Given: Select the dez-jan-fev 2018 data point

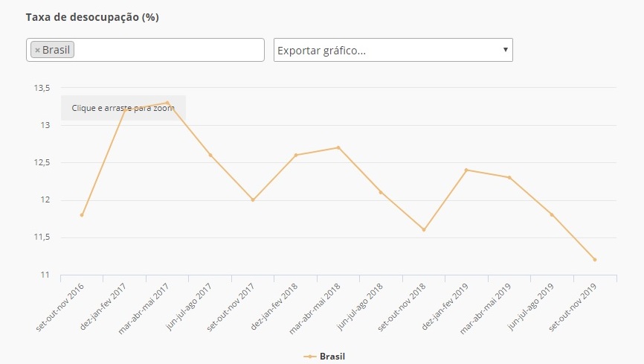Looking at the screenshot, I should coord(296,155).
